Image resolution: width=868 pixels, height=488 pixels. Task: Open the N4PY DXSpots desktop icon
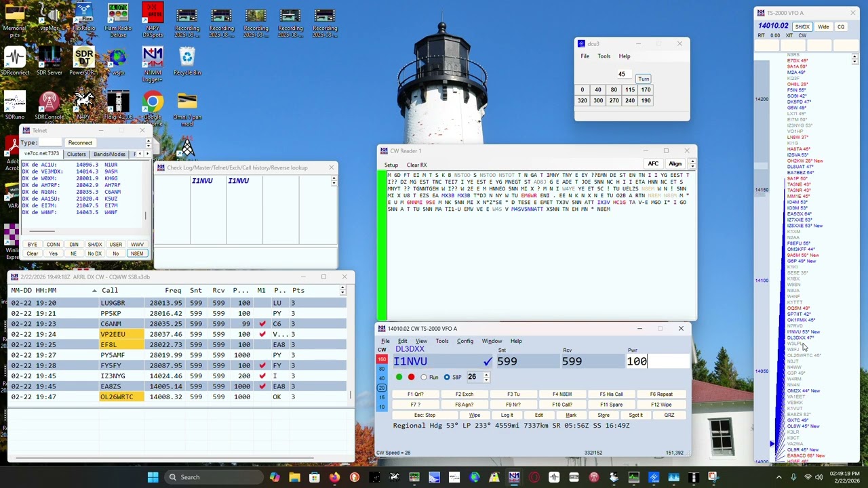coord(153,20)
